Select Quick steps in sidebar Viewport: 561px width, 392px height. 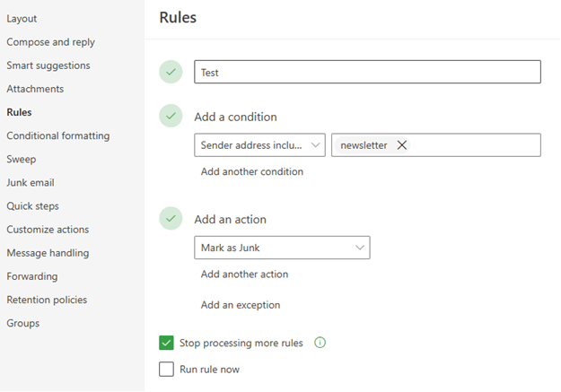point(33,206)
